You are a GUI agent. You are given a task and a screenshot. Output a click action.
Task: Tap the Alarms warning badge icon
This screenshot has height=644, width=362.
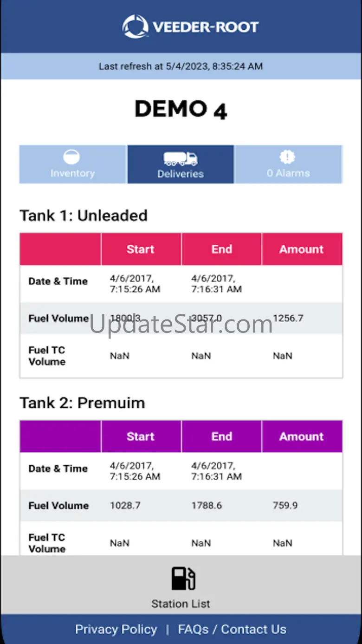(288, 157)
